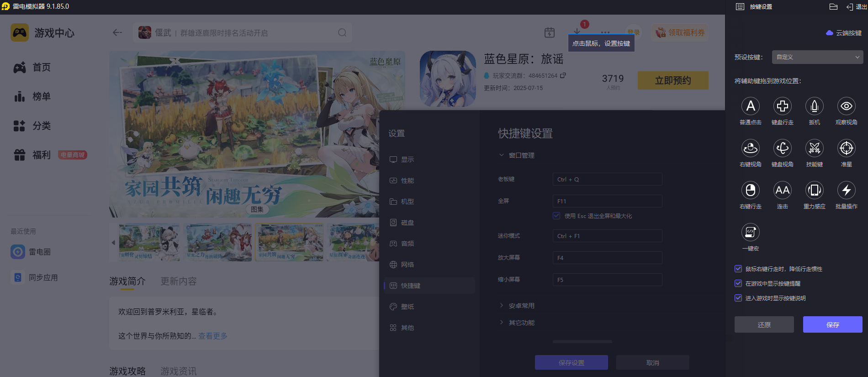The image size is (868, 377).
Task: Select the 观察视角 eye view icon
Action: pyautogui.click(x=846, y=106)
